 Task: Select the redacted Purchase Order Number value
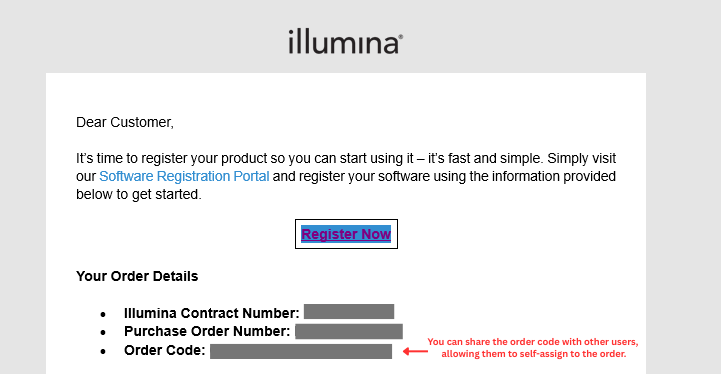point(349,331)
